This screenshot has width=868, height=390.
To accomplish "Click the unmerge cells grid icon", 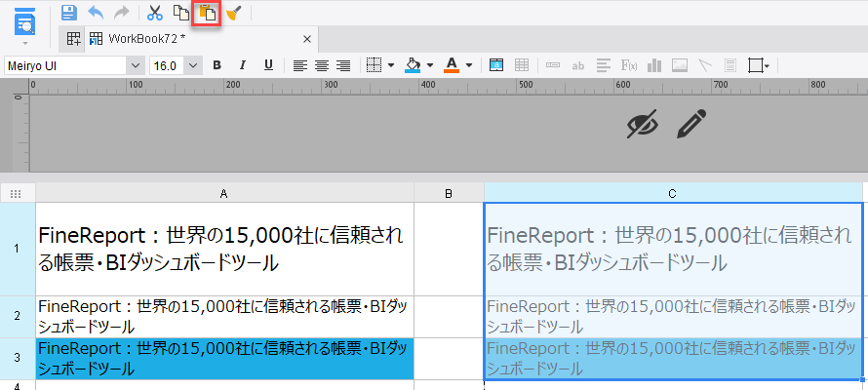I will tap(522, 66).
